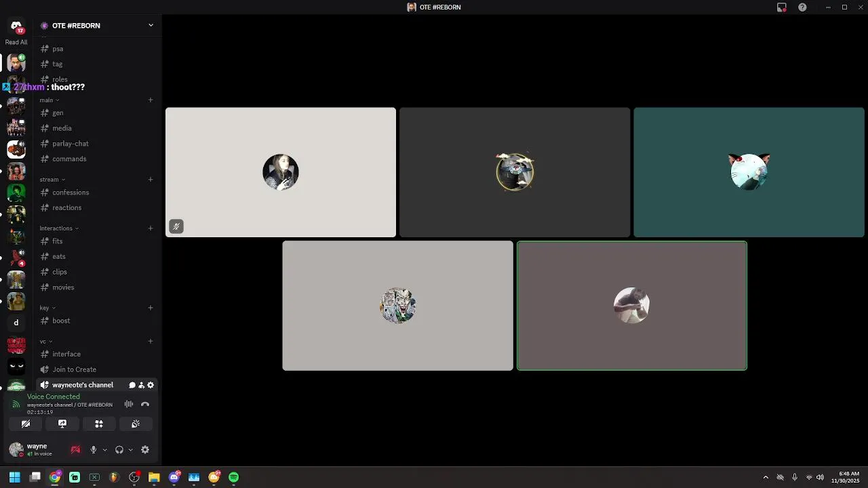868x488 pixels.
Task: Open Direct Messages home icon
Action: click(16, 26)
